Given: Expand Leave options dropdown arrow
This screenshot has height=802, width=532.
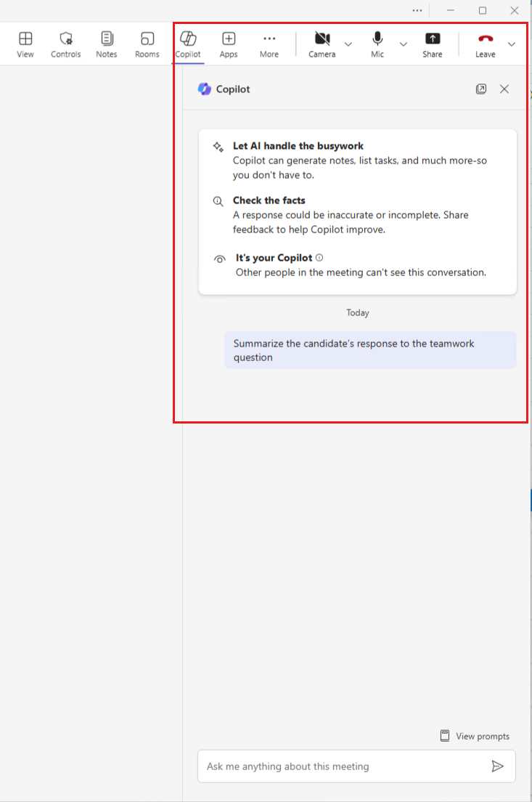Looking at the screenshot, I should point(512,44).
